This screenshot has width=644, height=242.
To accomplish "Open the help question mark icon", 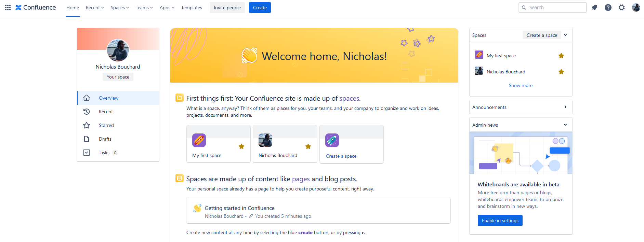I will point(608,8).
